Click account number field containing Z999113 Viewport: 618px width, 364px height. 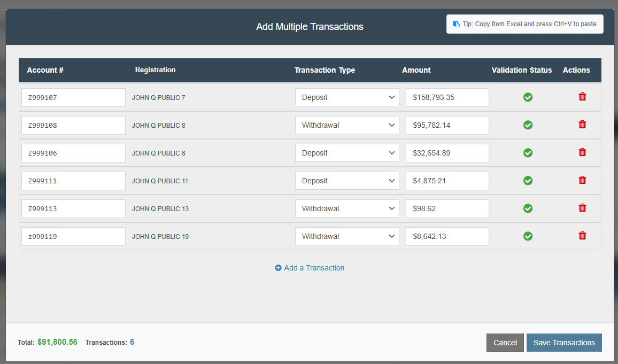(73, 208)
